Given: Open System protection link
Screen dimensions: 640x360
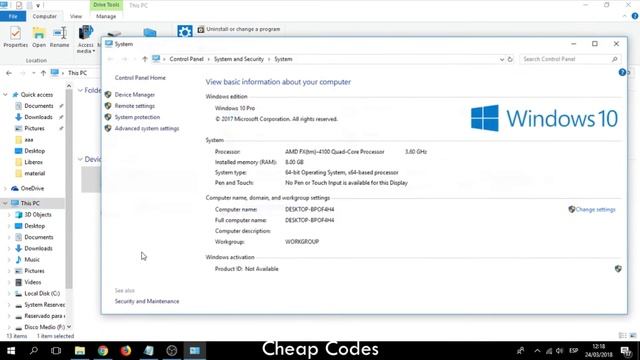Looking at the screenshot, I should click(137, 117).
